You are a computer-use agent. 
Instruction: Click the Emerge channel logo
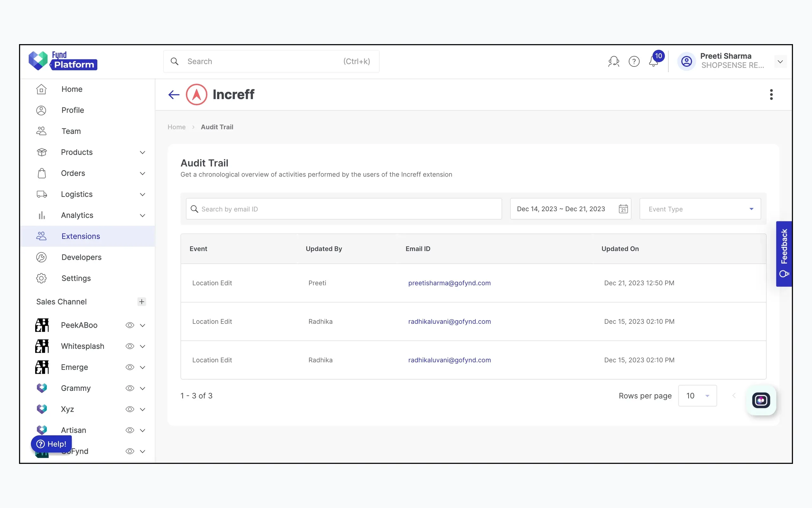click(x=42, y=367)
